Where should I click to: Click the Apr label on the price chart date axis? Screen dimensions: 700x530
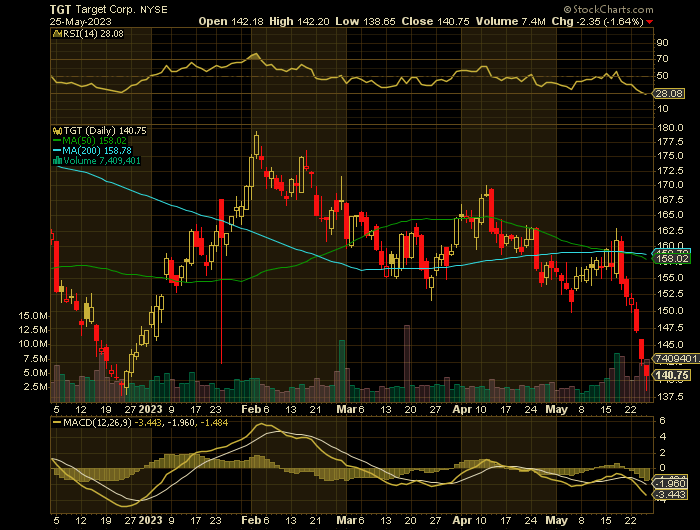pyautogui.click(x=461, y=409)
